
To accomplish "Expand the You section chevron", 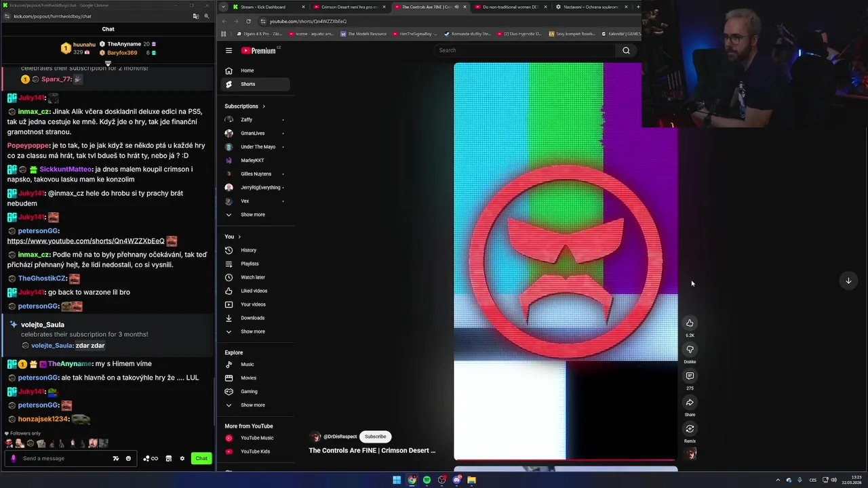I will (239, 237).
